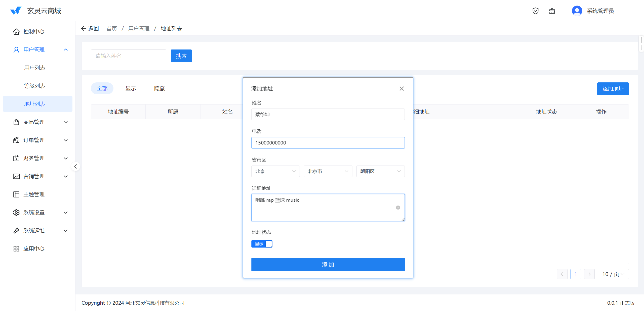Click the shield security icon in header
The height and width of the screenshot is (311, 644).
tap(535, 11)
